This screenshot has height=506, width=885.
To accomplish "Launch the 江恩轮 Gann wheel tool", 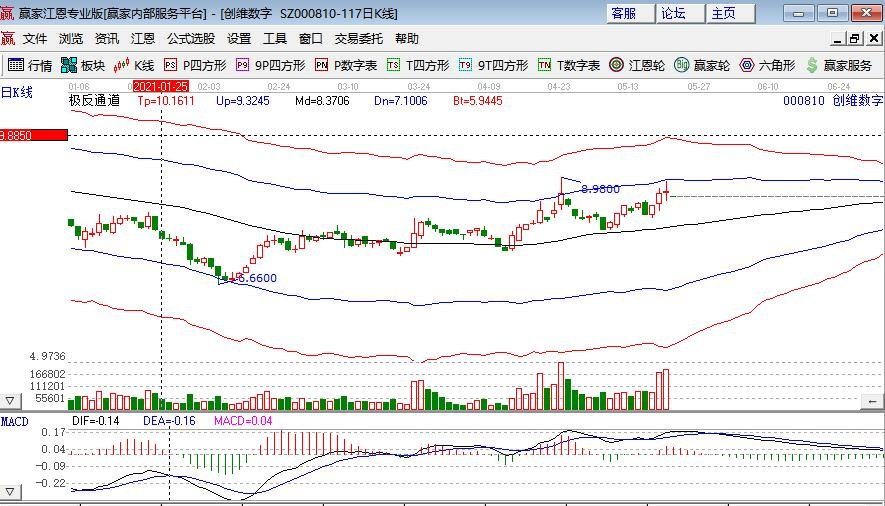I will [x=637, y=65].
